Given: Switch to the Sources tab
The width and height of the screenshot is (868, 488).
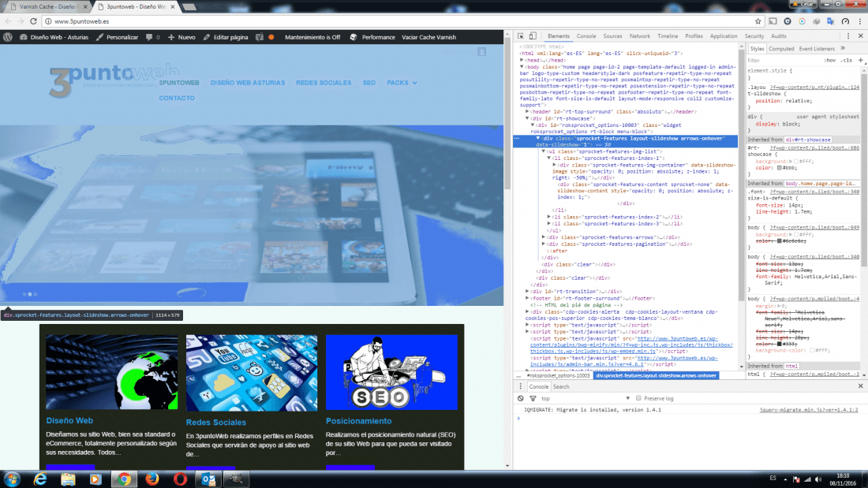Looking at the screenshot, I should tap(612, 36).
